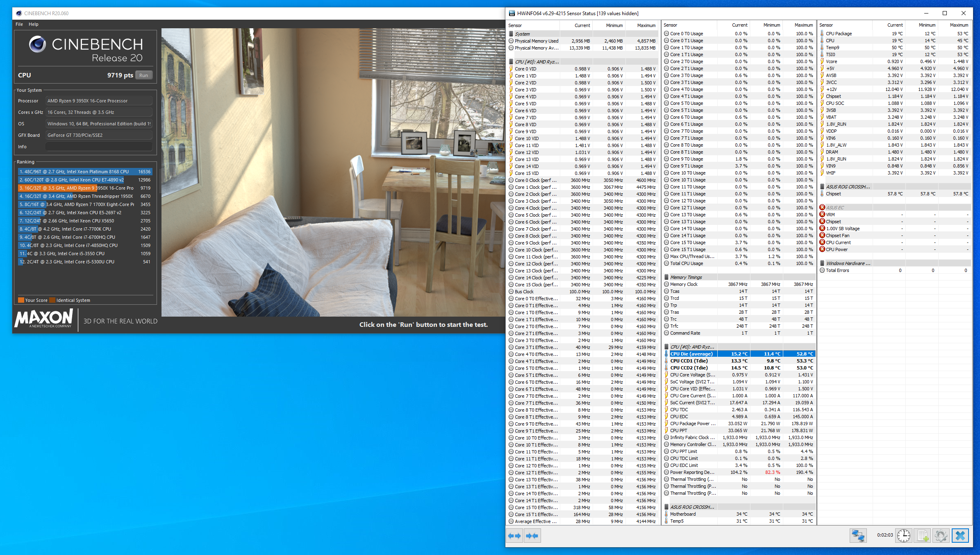Click Processor field AMD Ryzen 9 3950X
This screenshot has width=980, height=555.
click(x=99, y=101)
